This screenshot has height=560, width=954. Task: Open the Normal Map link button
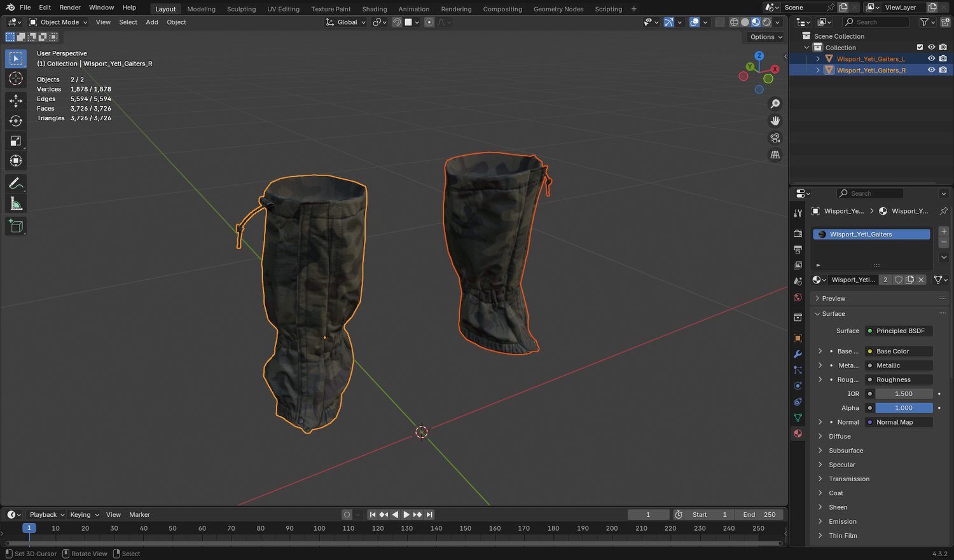[899, 422]
